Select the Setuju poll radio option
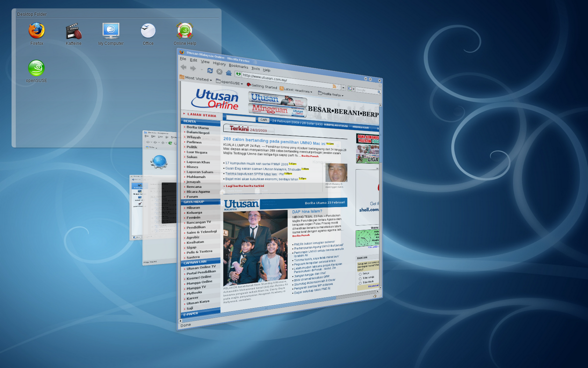Screen dimensions: 588x368 pyautogui.click(x=360, y=274)
